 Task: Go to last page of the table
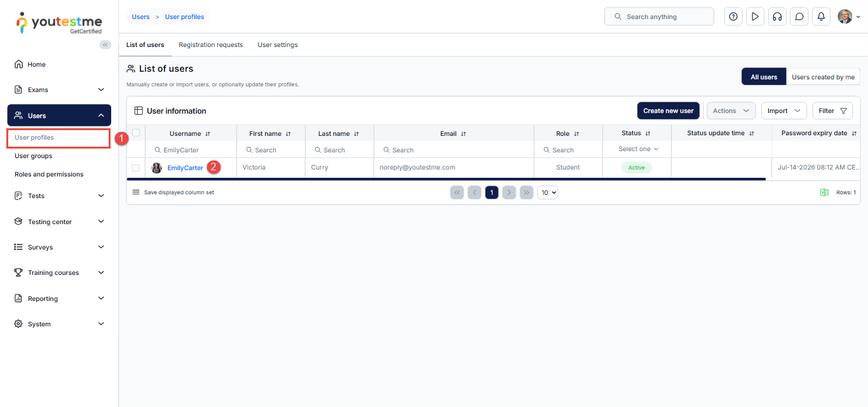click(526, 192)
